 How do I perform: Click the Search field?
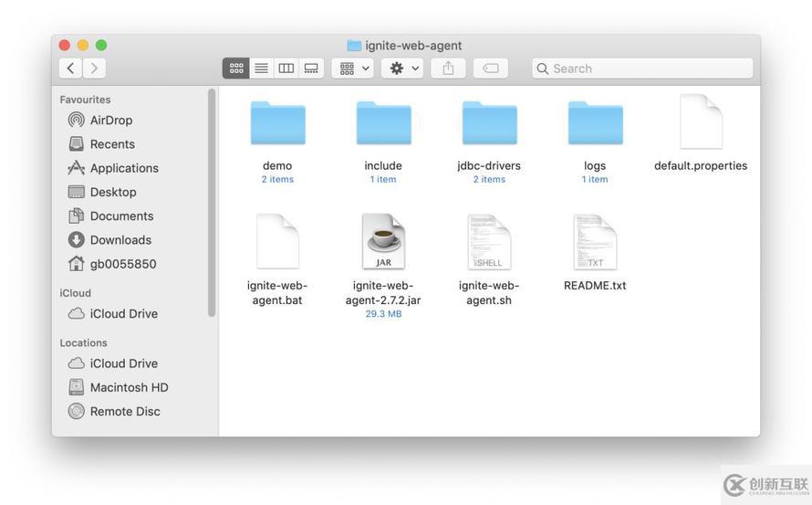click(x=643, y=68)
